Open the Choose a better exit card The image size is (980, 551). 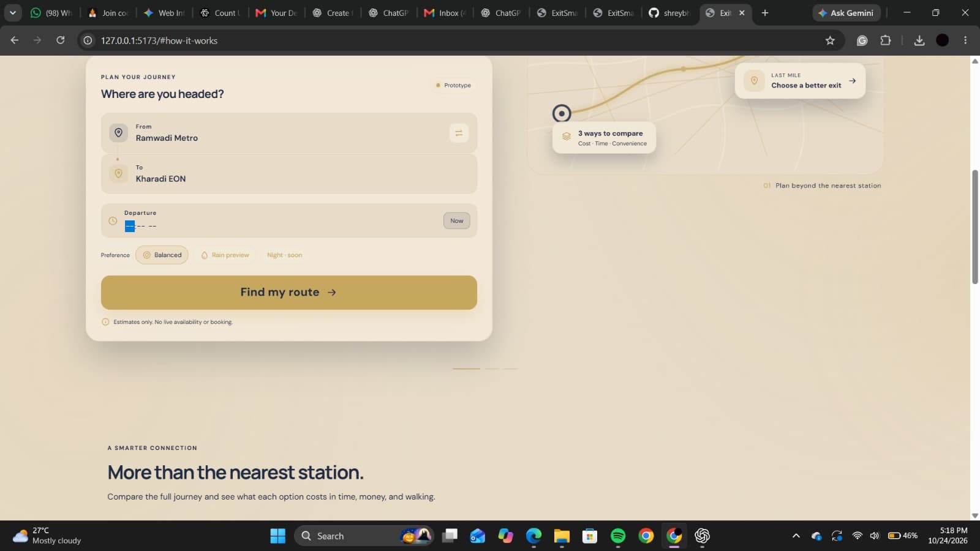[800, 81]
